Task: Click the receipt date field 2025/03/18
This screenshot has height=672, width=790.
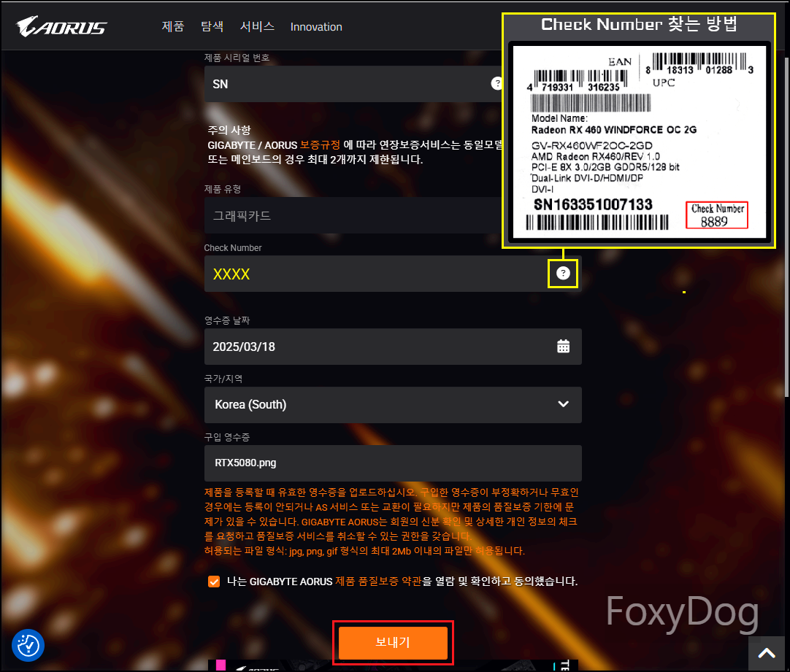Action: [393, 347]
